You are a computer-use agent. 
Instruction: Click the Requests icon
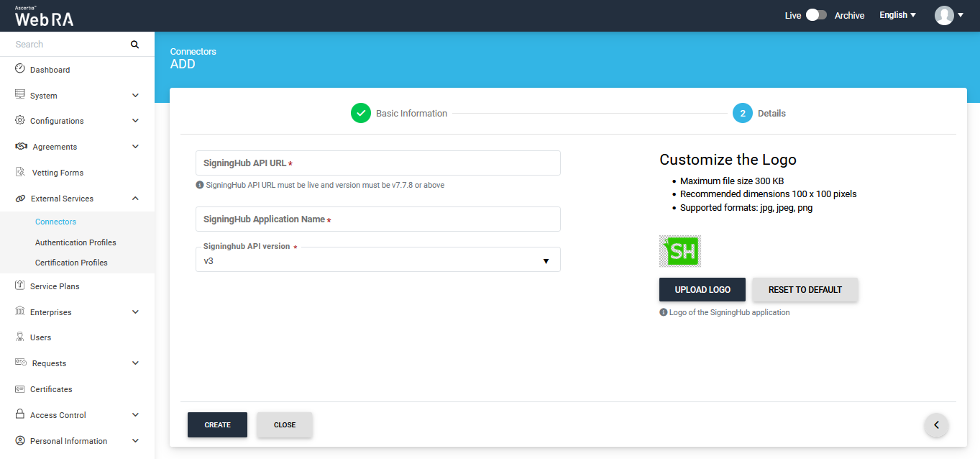tap(21, 363)
